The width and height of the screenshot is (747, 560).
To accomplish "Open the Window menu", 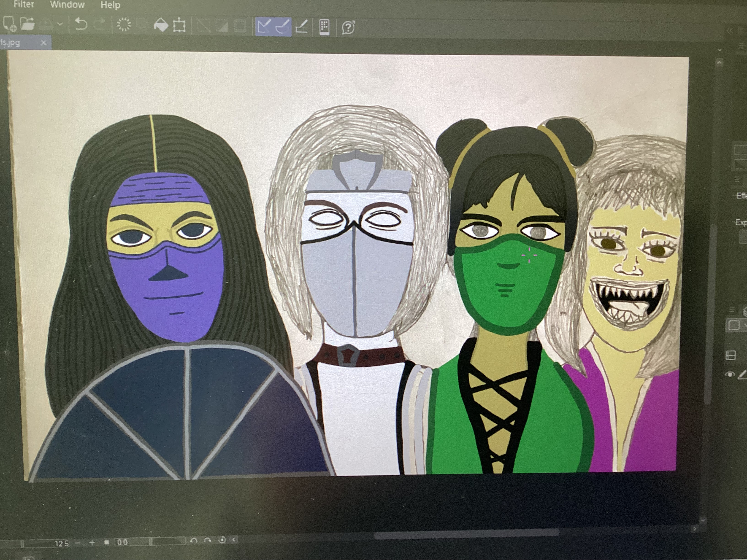I will pyautogui.click(x=67, y=5).
